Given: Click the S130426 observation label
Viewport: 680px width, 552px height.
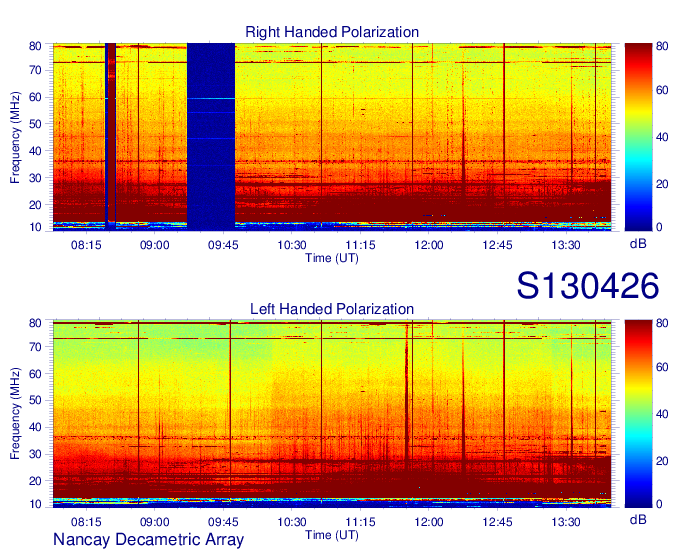Looking at the screenshot, I should pyautogui.click(x=588, y=285).
